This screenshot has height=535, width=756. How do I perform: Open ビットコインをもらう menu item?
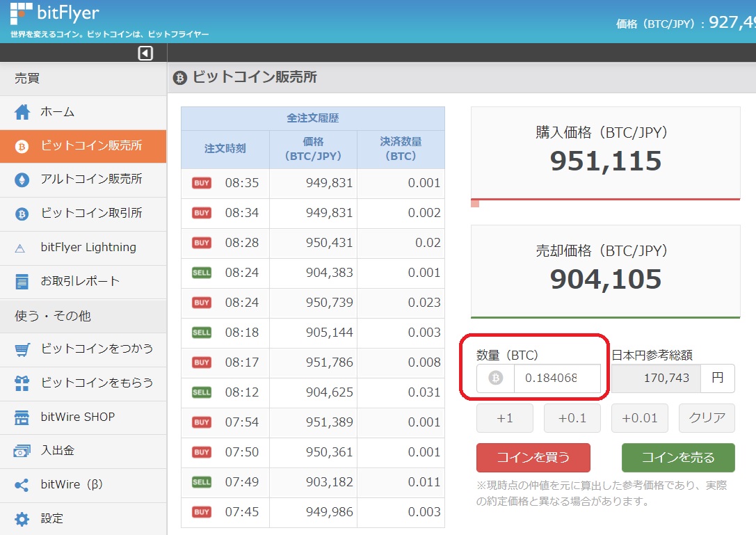click(x=83, y=384)
